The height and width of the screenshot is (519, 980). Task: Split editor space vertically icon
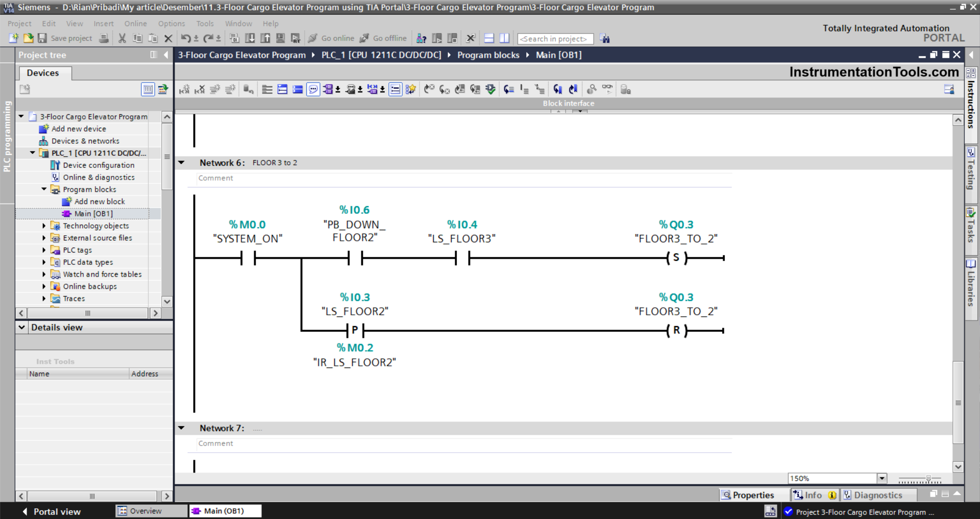[504, 38]
